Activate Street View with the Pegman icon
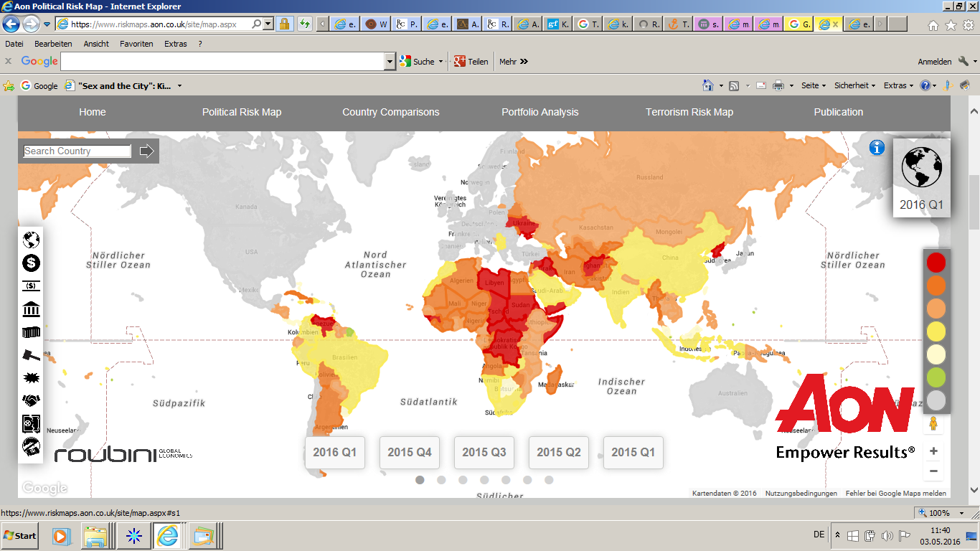The image size is (980, 551). pos(933,423)
